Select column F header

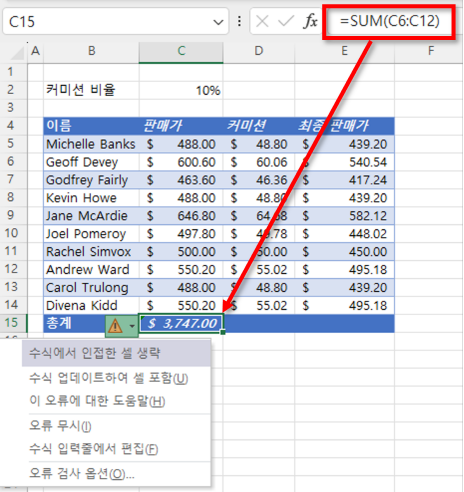431,51
